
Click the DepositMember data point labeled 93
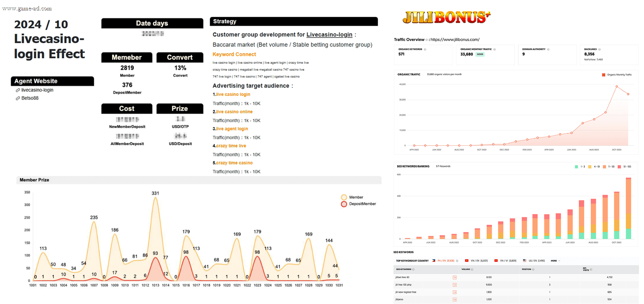point(155,258)
